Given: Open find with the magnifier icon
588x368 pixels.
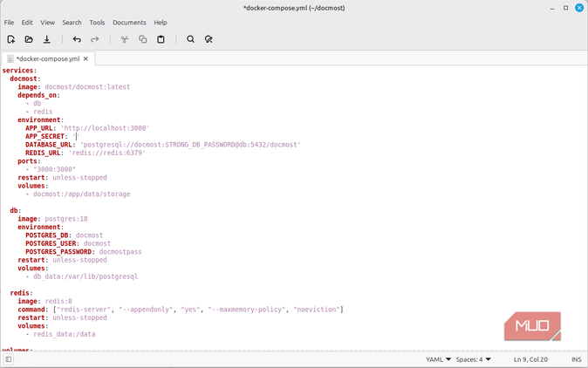Looking at the screenshot, I should pyautogui.click(x=190, y=39).
